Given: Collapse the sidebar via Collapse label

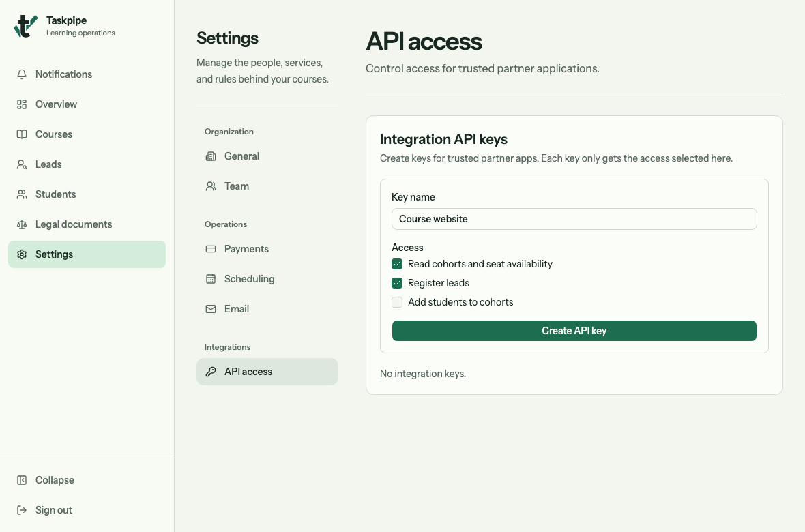Looking at the screenshot, I should (55, 480).
